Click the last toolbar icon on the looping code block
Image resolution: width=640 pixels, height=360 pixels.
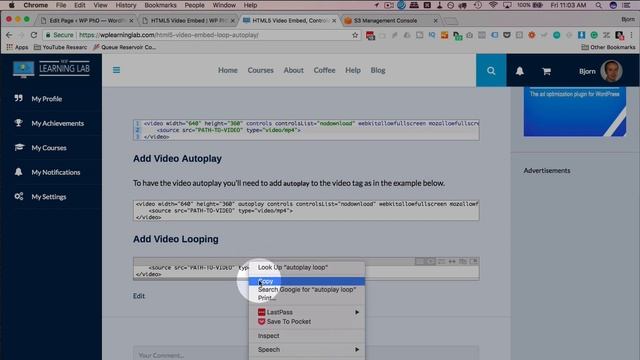(x=473, y=261)
